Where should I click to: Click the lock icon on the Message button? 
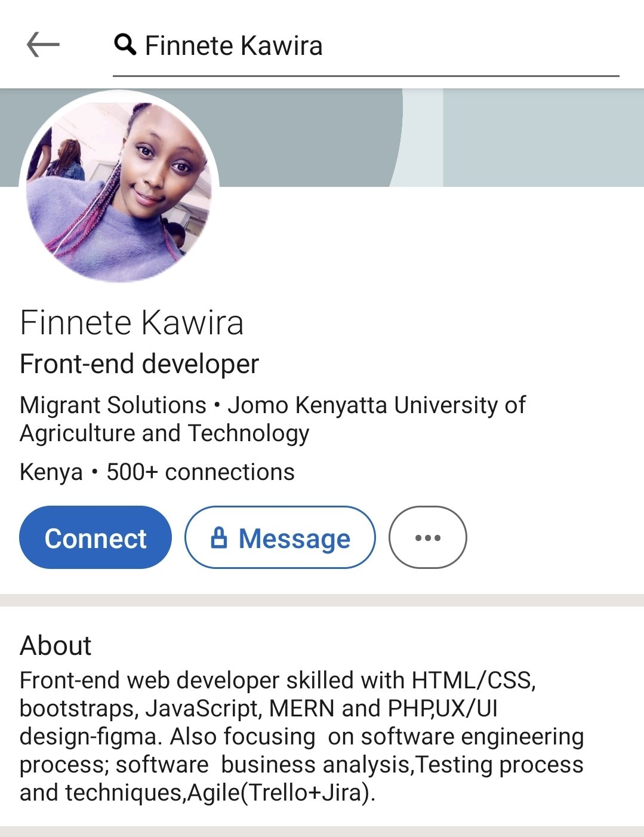coord(219,537)
